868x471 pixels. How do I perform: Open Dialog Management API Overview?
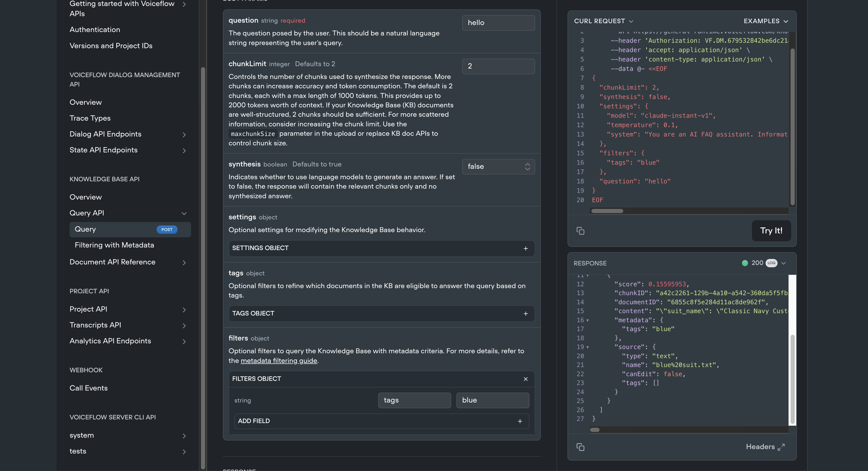(x=85, y=102)
